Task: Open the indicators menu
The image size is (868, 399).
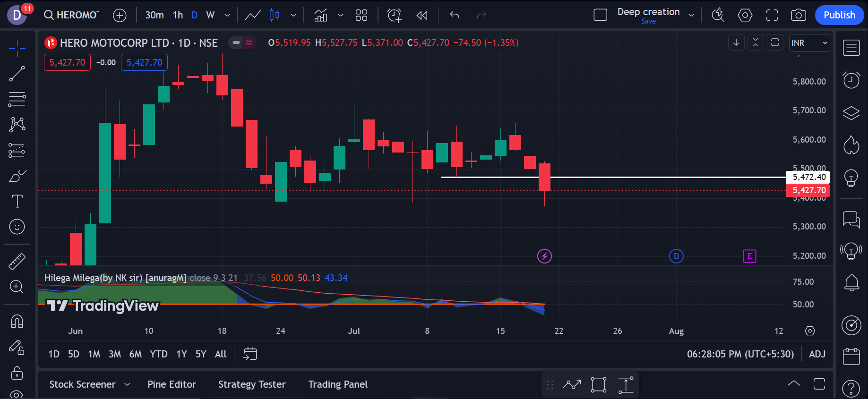Action: tap(321, 15)
